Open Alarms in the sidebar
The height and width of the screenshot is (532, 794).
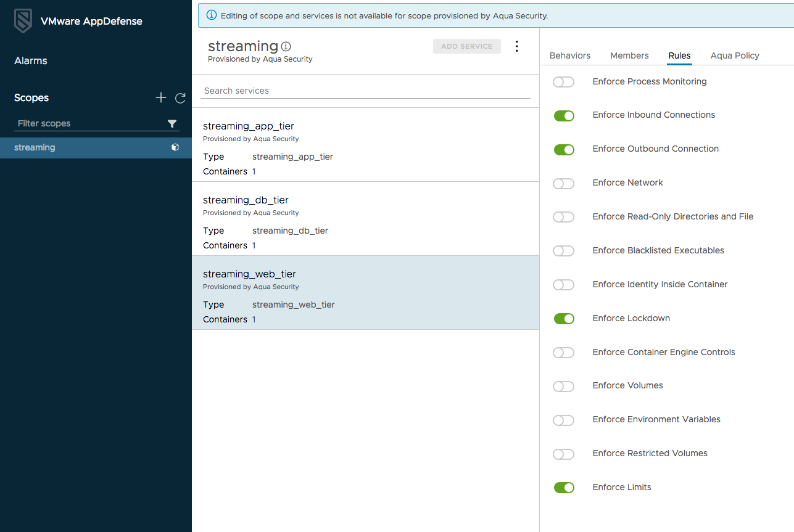coord(31,60)
